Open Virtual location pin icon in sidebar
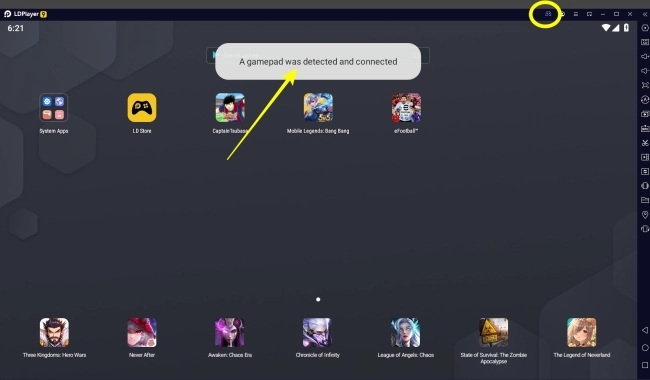 (x=645, y=214)
